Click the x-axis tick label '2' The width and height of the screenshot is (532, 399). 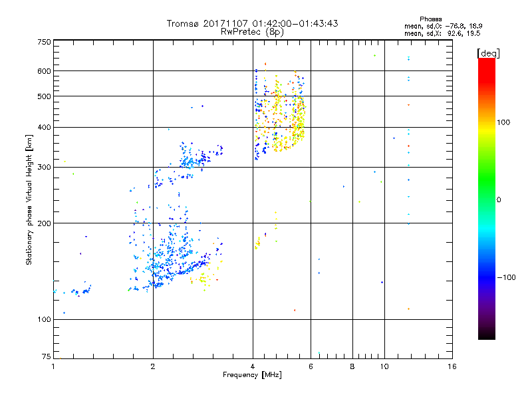click(x=153, y=366)
